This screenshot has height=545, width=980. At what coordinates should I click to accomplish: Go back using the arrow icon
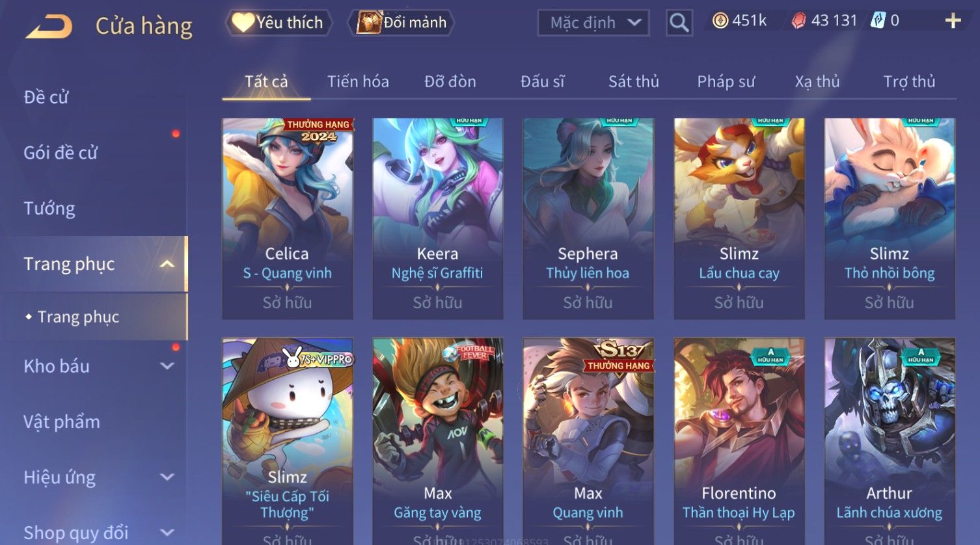[49, 26]
